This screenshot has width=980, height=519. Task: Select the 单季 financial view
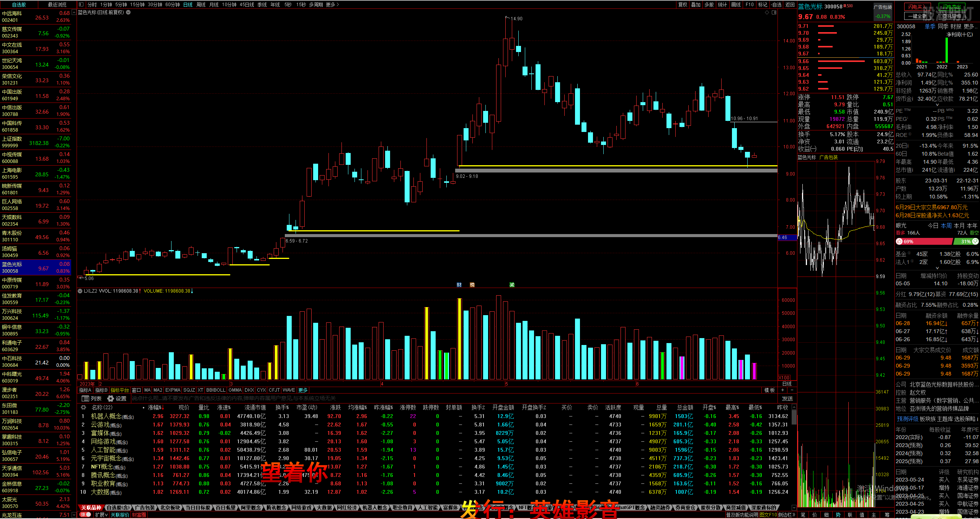[x=930, y=26]
